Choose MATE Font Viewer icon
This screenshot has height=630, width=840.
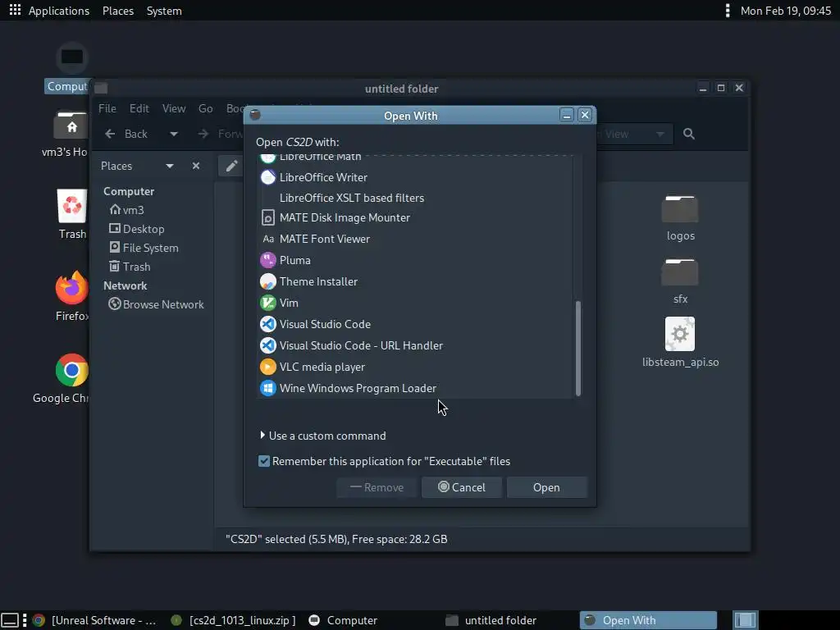pos(268,239)
